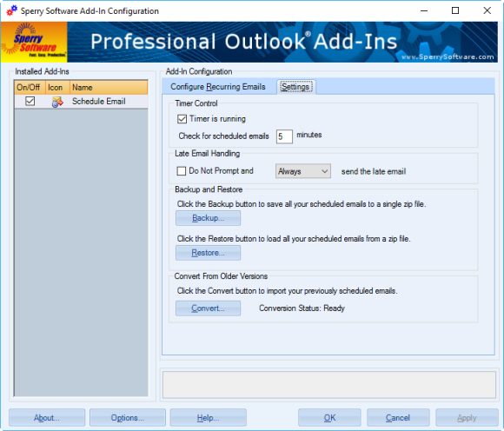Open the About... dialog
The image size is (504, 431).
[x=47, y=417]
